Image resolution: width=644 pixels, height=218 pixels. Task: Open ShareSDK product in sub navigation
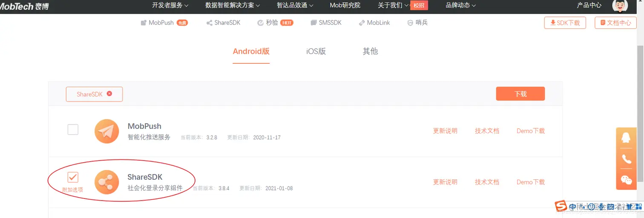223,23
